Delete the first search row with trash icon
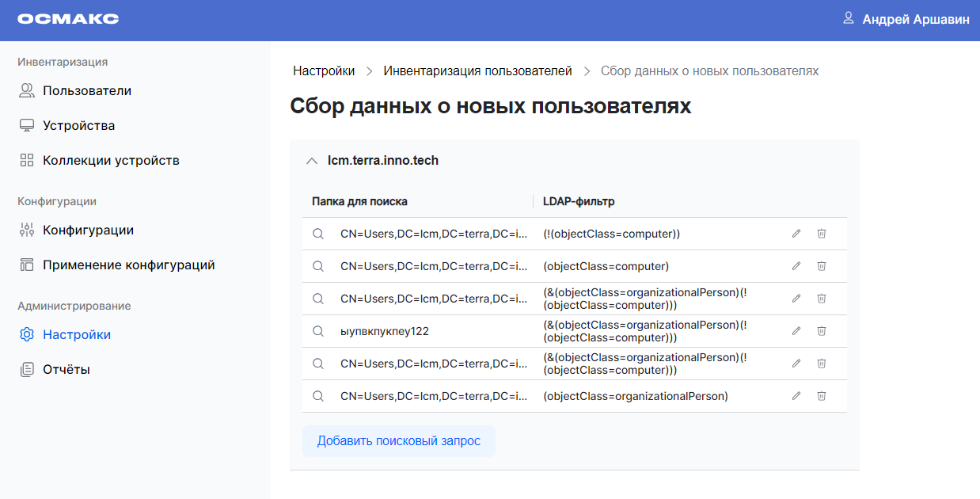 821,234
